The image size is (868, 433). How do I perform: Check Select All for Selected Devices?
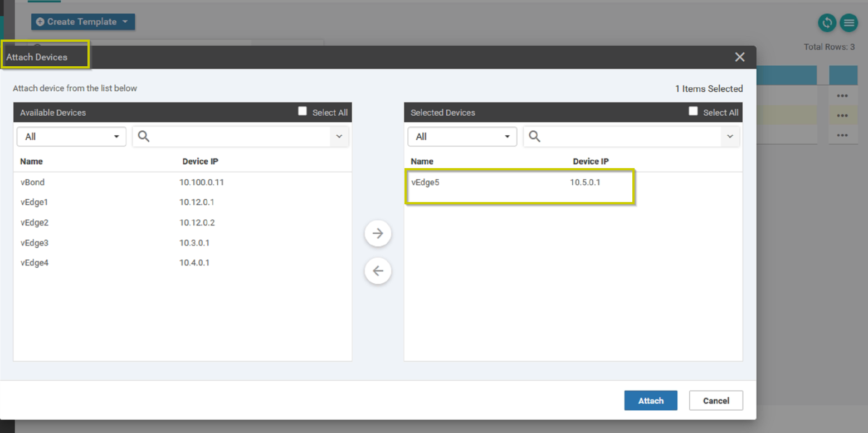coord(693,111)
